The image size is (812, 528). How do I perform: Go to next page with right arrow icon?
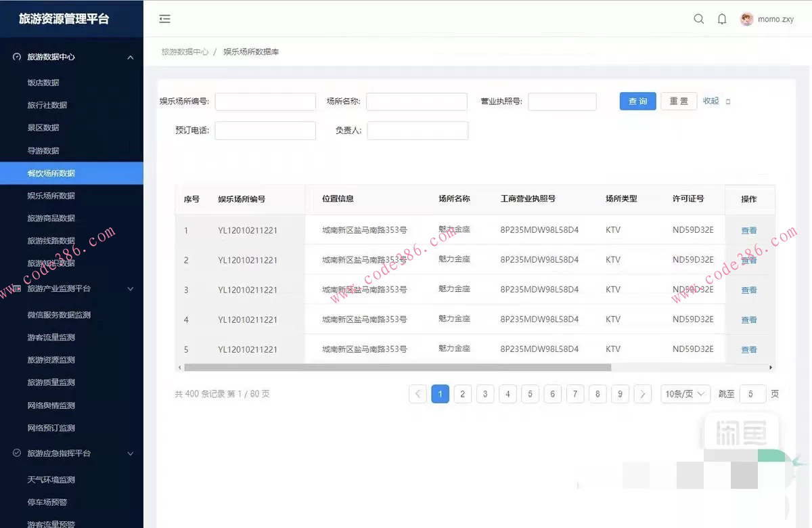[642, 393]
